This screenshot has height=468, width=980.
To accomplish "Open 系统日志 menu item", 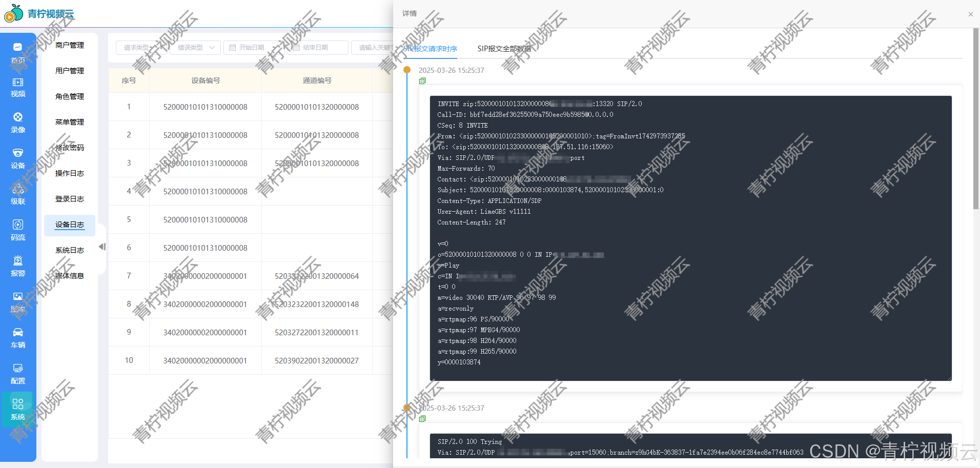I will tap(70, 250).
